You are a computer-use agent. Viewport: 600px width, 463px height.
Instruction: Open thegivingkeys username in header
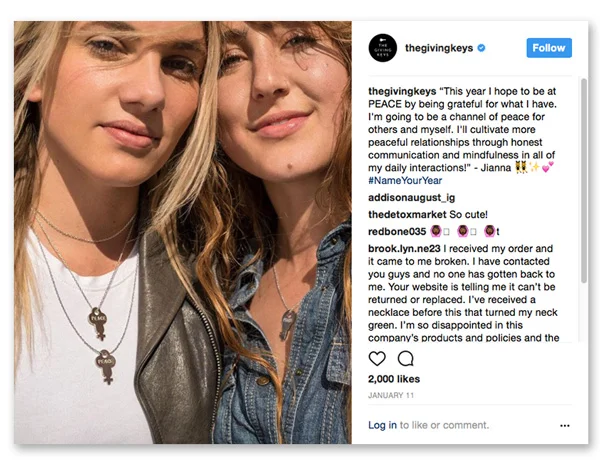(439, 48)
